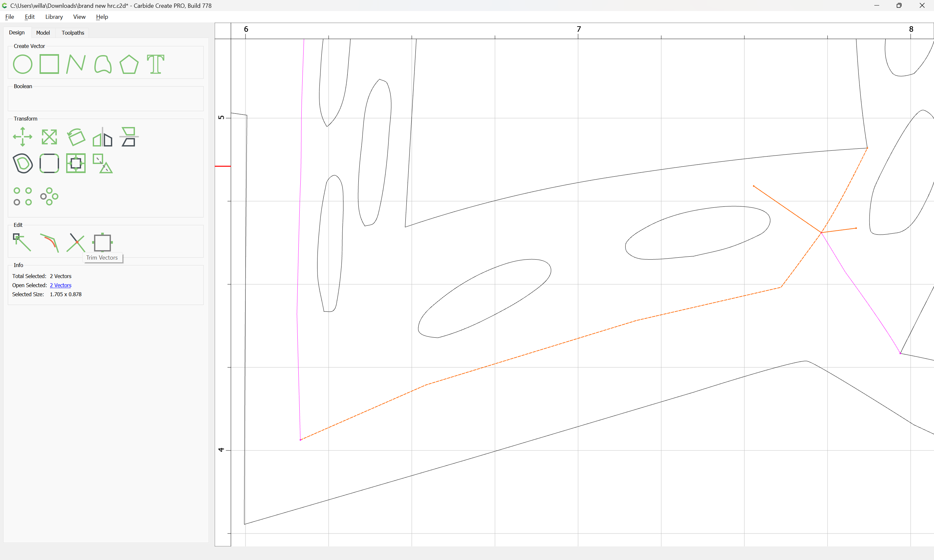This screenshot has height=560, width=934.
Task: Click the 'Total Selected: 2 Vectors' info text
Action: (42, 276)
